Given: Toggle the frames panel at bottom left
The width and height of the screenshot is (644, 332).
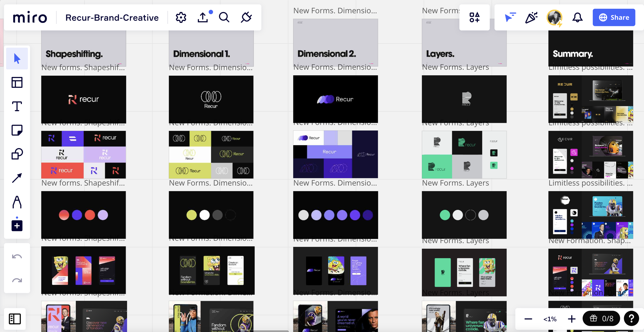Looking at the screenshot, I should coord(15,319).
